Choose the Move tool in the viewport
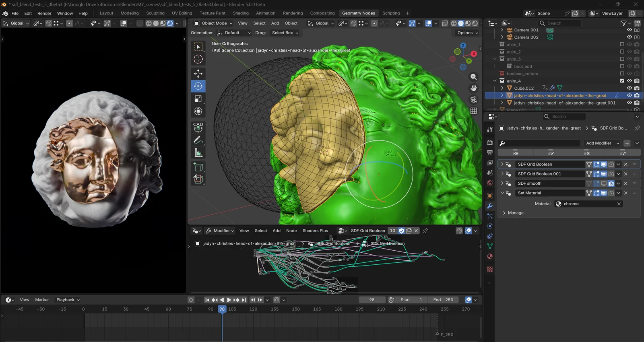644x342 pixels. [x=198, y=73]
